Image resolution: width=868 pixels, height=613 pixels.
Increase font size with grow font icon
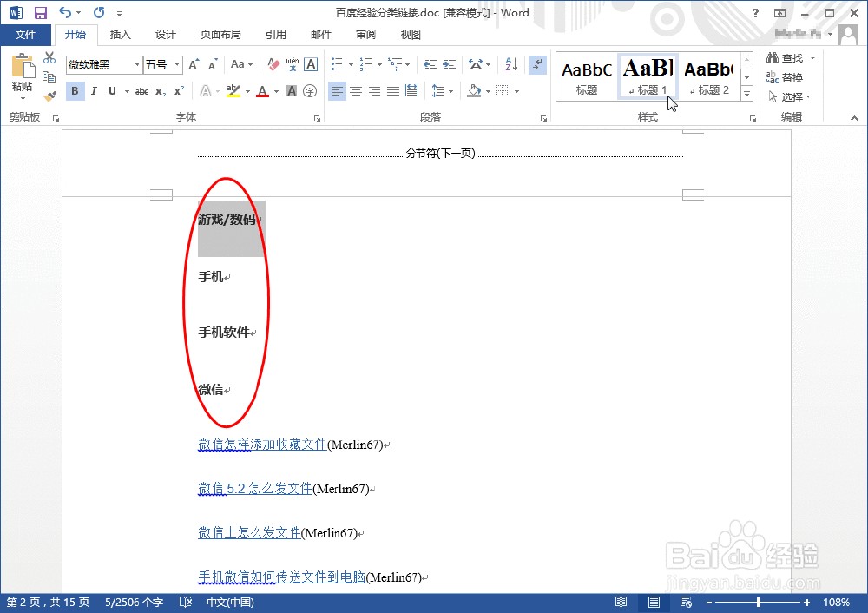pos(194,65)
